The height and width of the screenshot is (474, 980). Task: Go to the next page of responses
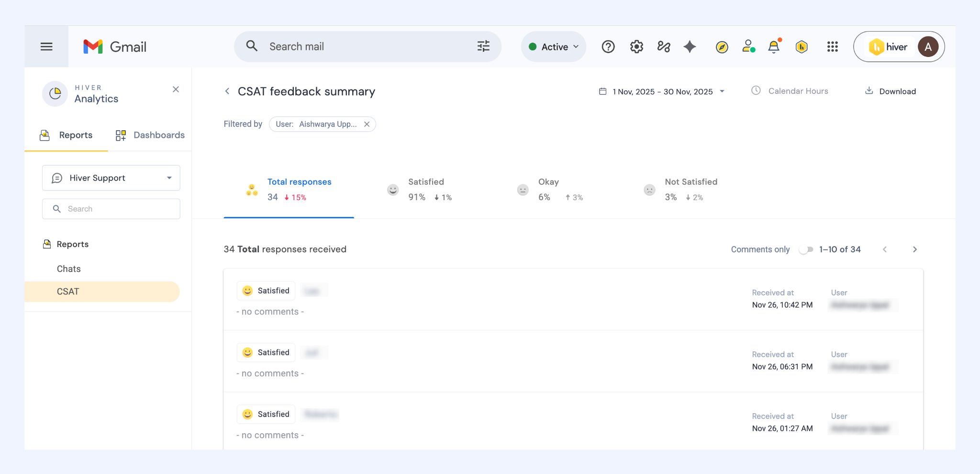(914, 249)
